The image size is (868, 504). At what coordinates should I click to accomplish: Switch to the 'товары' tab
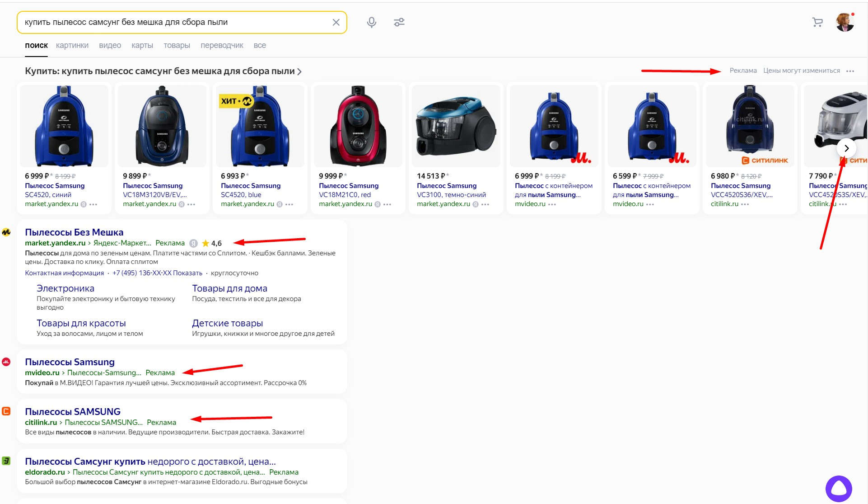(177, 45)
